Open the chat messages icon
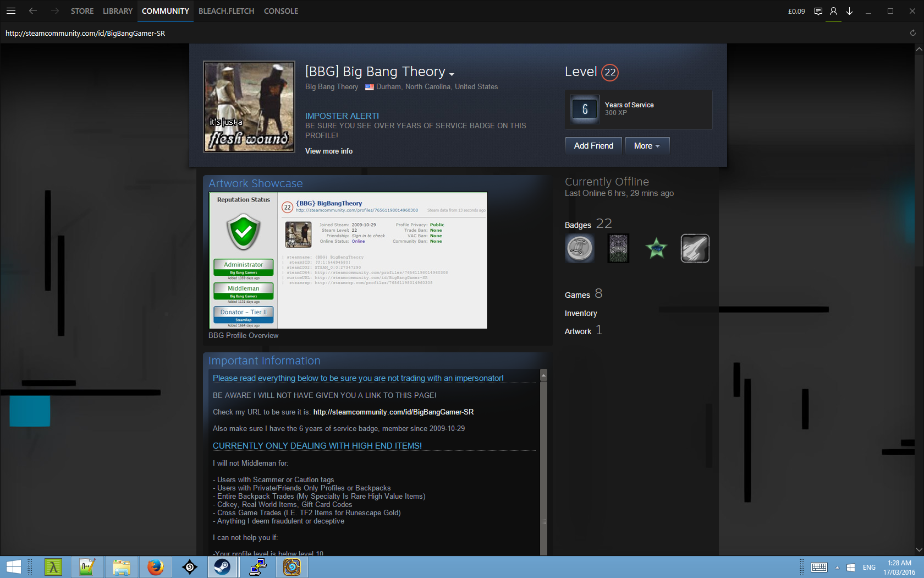 coord(818,11)
